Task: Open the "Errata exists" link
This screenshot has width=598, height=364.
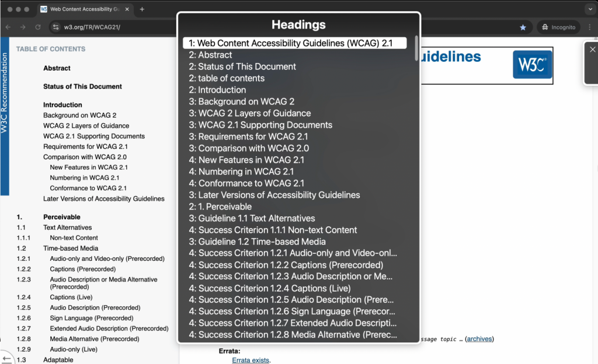Action: 250,360
